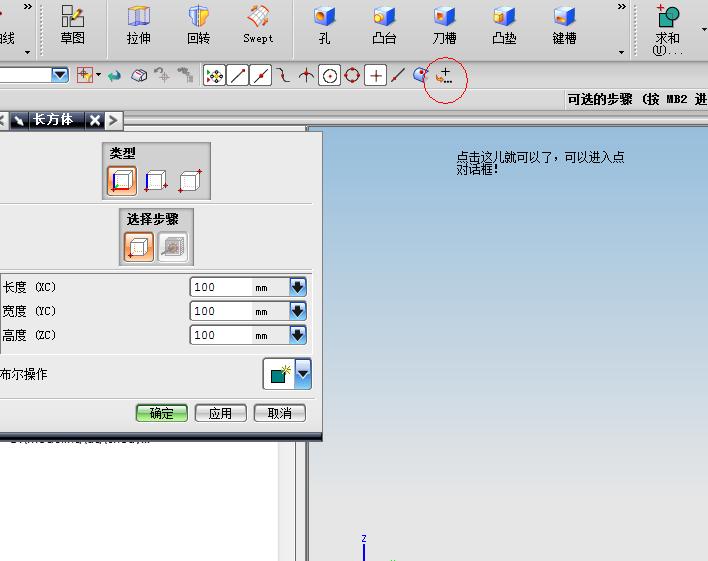Expand toolbar overflow near 求和
Viewport: 708px width, 561px height.
click(x=704, y=29)
